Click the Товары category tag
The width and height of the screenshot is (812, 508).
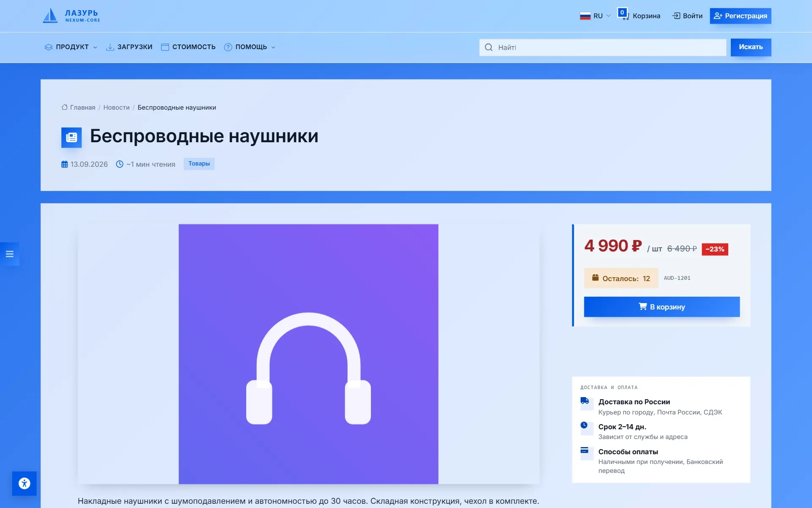click(199, 164)
